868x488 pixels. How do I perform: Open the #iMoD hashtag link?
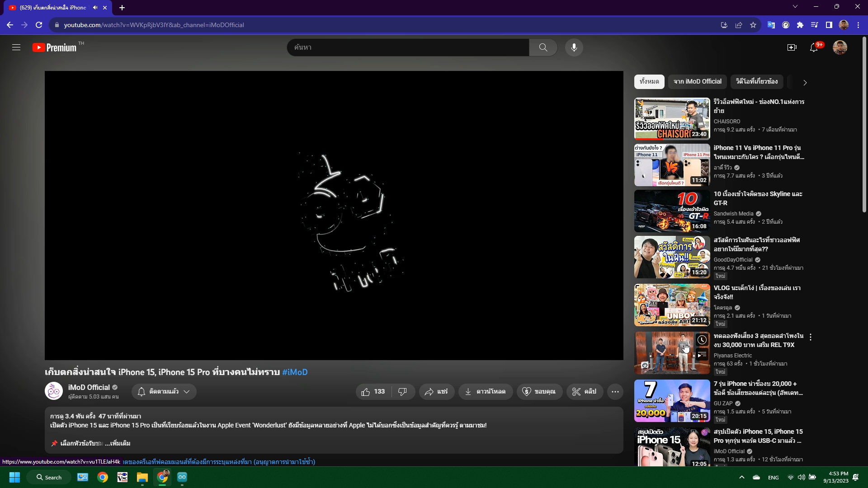coord(295,372)
